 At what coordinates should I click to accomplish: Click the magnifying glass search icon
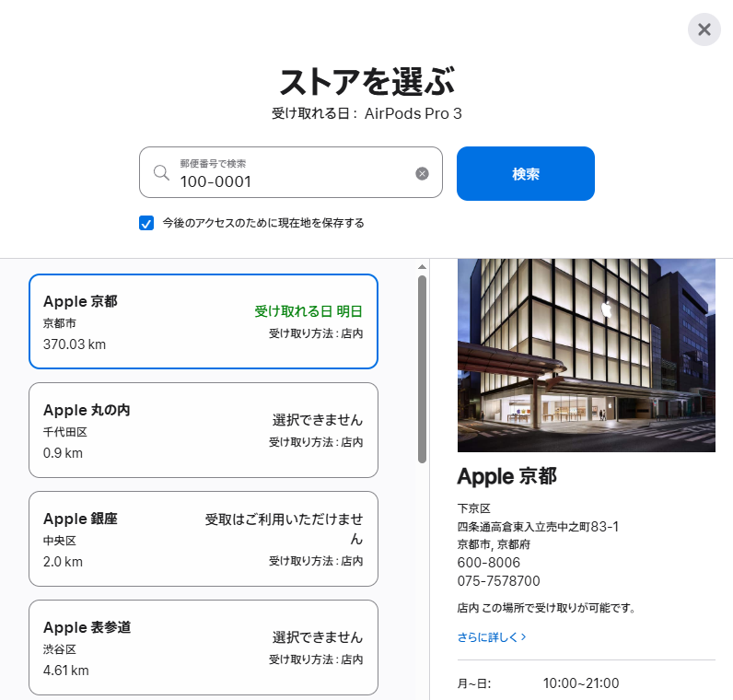161,172
